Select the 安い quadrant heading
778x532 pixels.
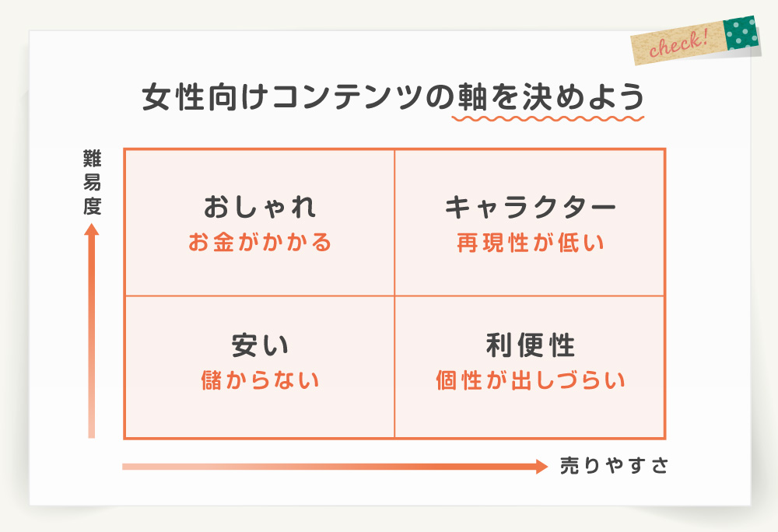[260, 345]
